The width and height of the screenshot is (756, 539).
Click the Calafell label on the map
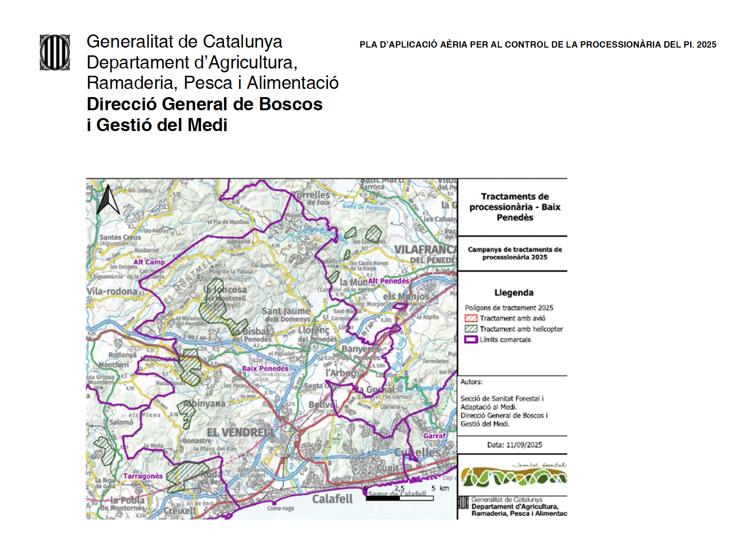click(x=332, y=499)
